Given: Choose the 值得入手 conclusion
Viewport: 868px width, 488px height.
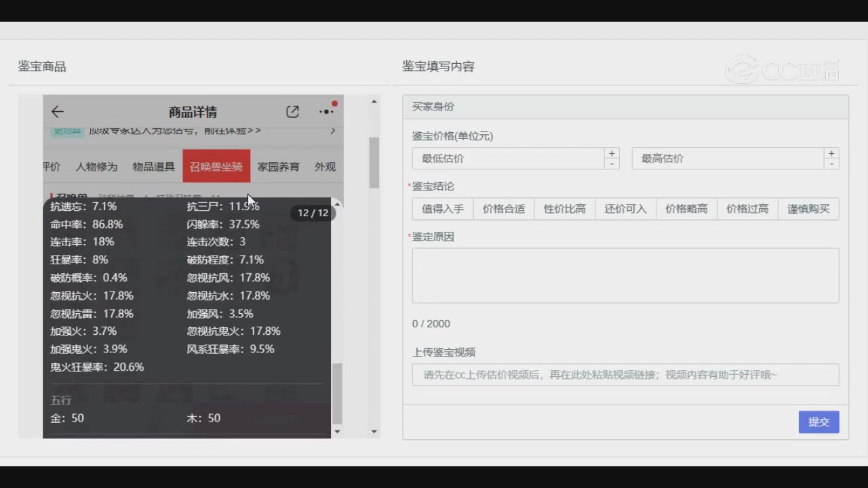Looking at the screenshot, I should click(x=443, y=209).
